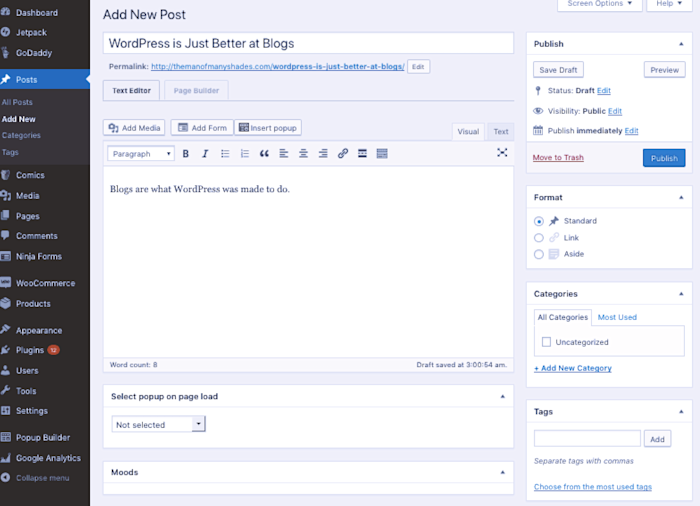Align text right
Screen dimensions: 700x506
tap(323, 154)
